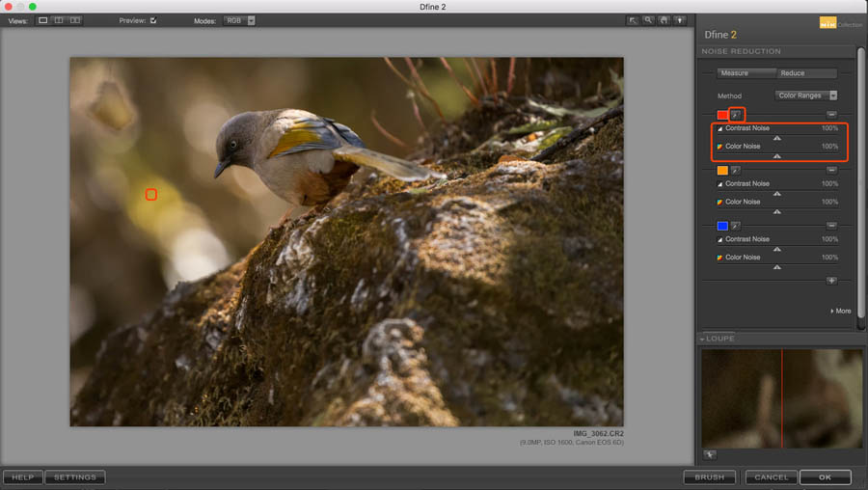Click the contrast noise icon in blue range
Viewport: 868px width, 490px height.
pyautogui.click(x=720, y=240)
